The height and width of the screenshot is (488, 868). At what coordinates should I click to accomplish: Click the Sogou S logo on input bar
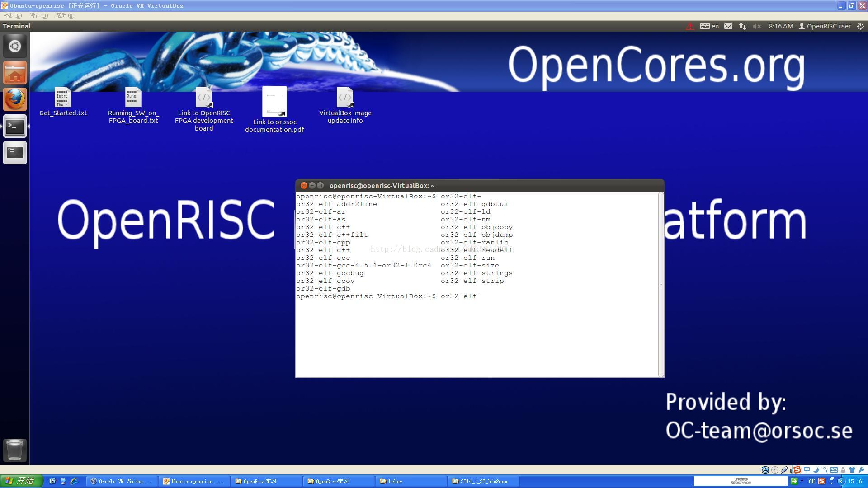point(797,470)
